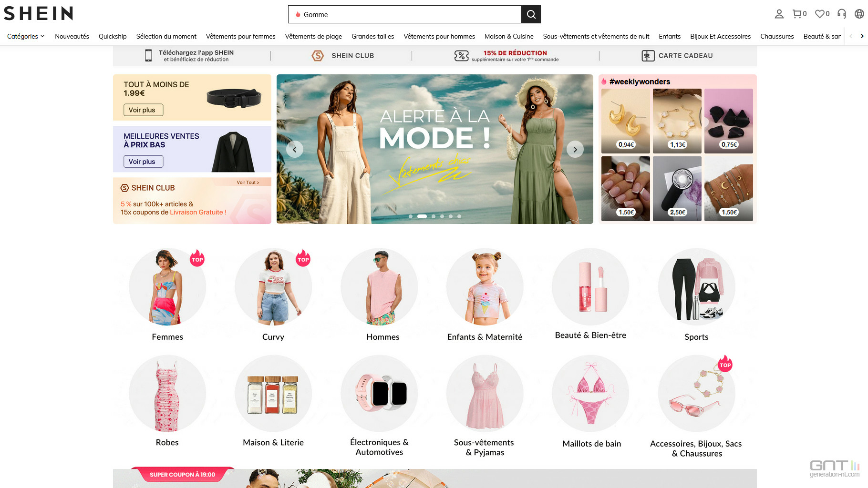
Task: Click Voir Tout in SHEIN CLUB card
Action: click(x=248, y=183)
